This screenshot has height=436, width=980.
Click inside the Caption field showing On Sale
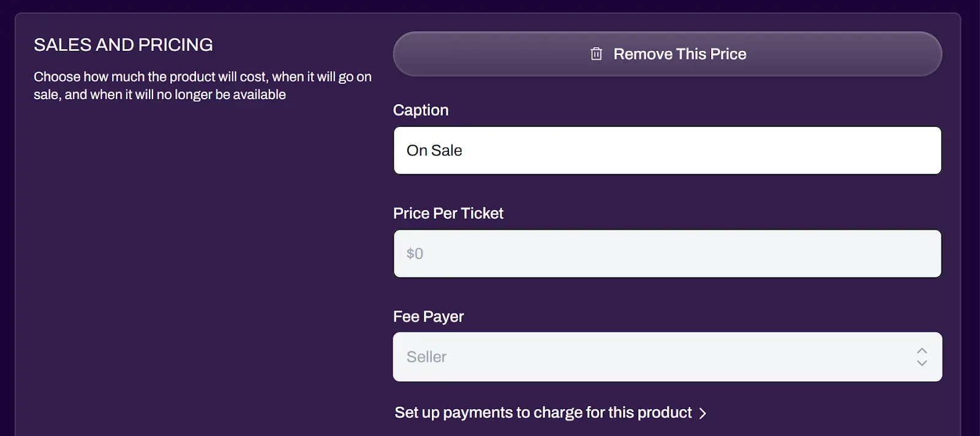[x=668, y=150]
